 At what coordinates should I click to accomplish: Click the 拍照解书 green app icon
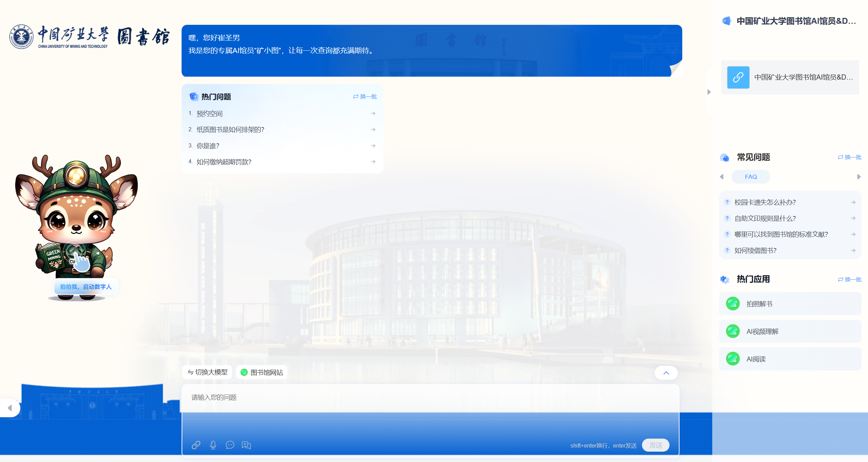733,304
